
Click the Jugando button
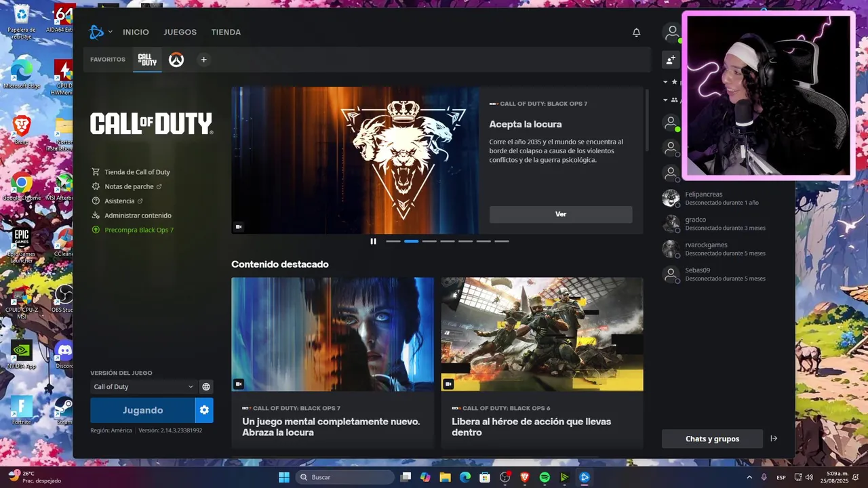click(x=142, y=410)
